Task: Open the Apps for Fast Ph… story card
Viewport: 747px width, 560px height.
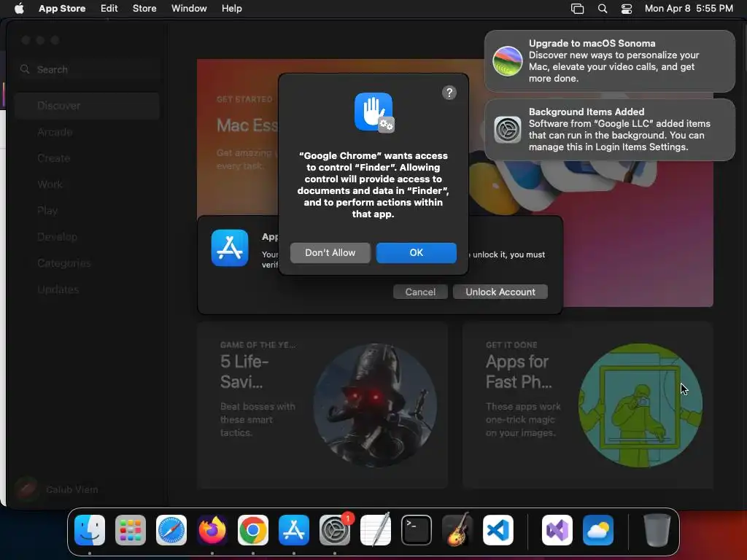Action: [587, 405]
